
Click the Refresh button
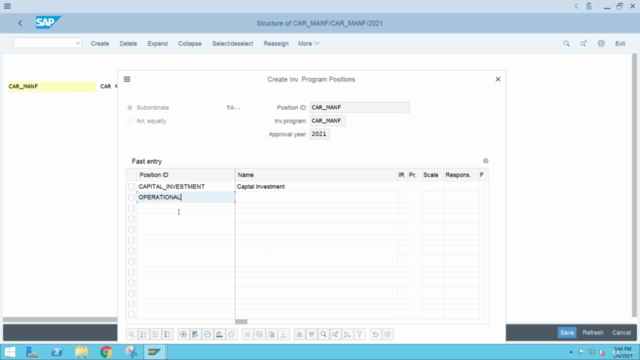593,333
